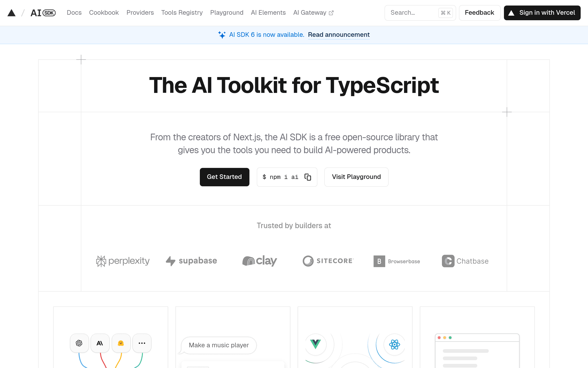Click the ⌘ K shortcut badge
The image size is (588, 368).
pyautogui.click(x=446, y=13)
